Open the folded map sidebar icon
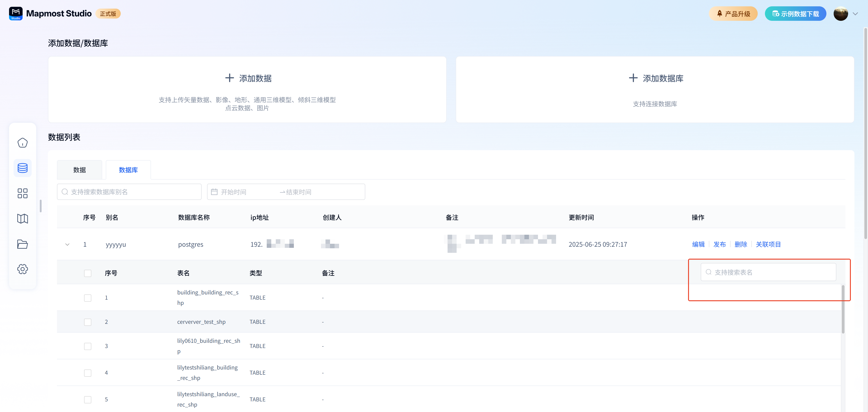Viewport: 868px width, 412px height. point(22,218)
